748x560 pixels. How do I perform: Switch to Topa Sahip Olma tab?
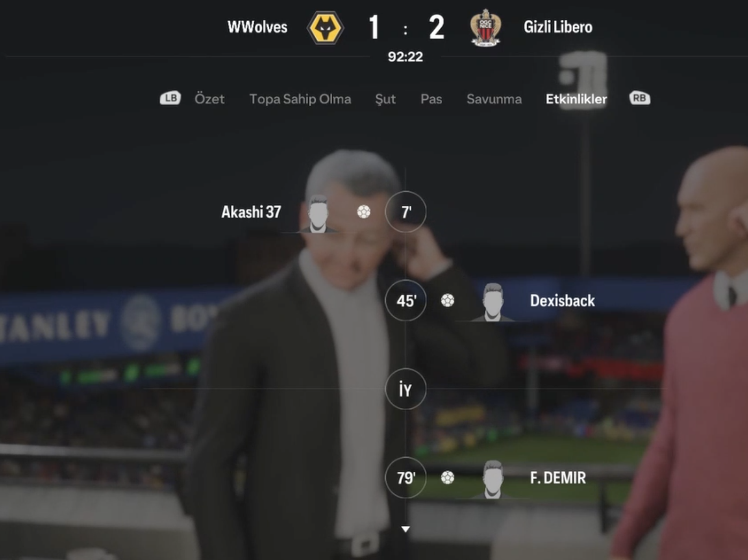(300, 99)
